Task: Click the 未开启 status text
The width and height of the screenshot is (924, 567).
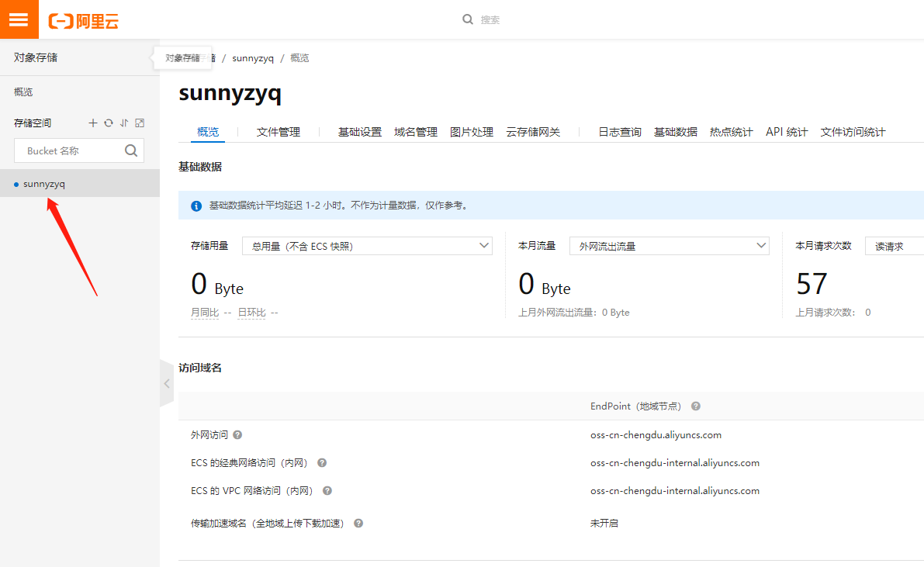Action: click(x=604, y=524)
